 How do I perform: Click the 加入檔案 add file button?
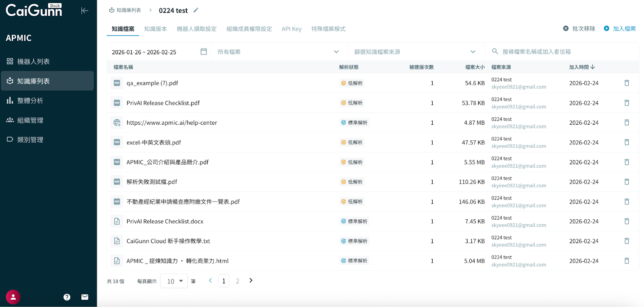pos(620,29)
